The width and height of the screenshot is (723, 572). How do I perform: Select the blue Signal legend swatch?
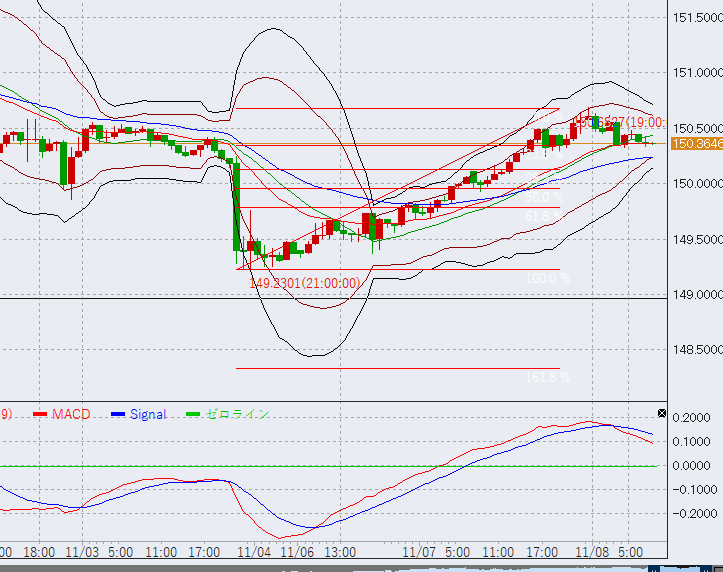tap(119, 414)
